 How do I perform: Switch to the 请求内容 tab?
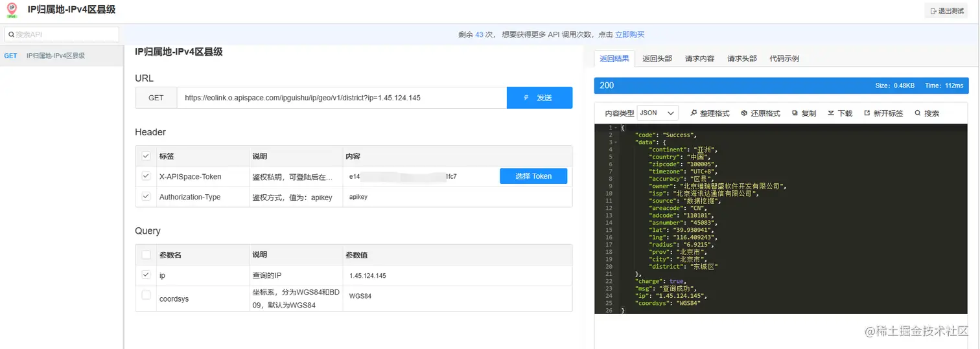point(700,58)
